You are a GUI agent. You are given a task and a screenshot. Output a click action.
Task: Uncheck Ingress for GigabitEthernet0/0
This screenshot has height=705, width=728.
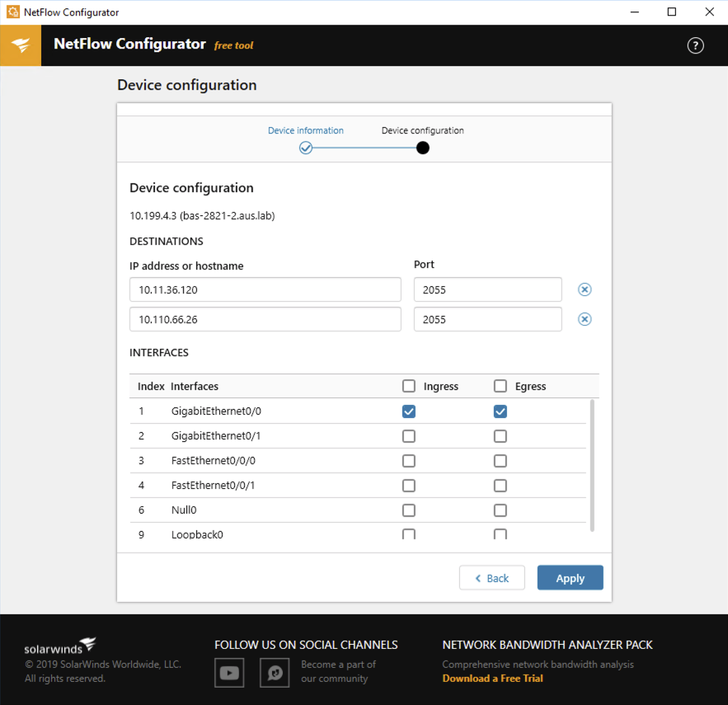(x=409, y=411)
